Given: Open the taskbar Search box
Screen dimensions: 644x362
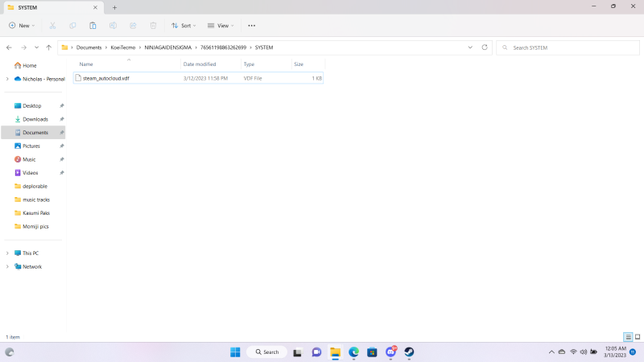Looking at the screenshot, I should [267, 352].
